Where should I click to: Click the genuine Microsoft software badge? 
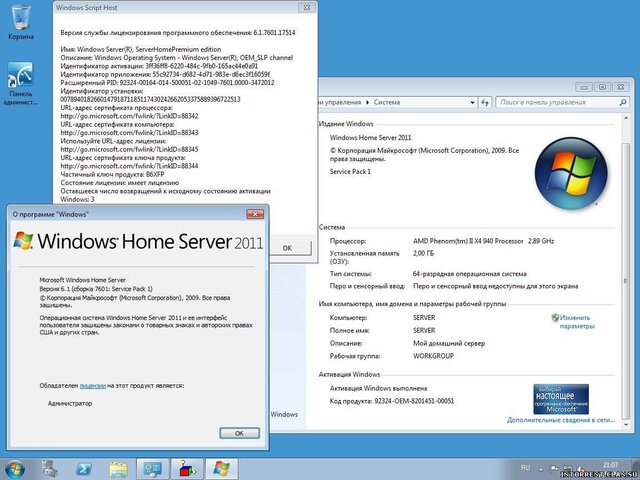(561, 399)
